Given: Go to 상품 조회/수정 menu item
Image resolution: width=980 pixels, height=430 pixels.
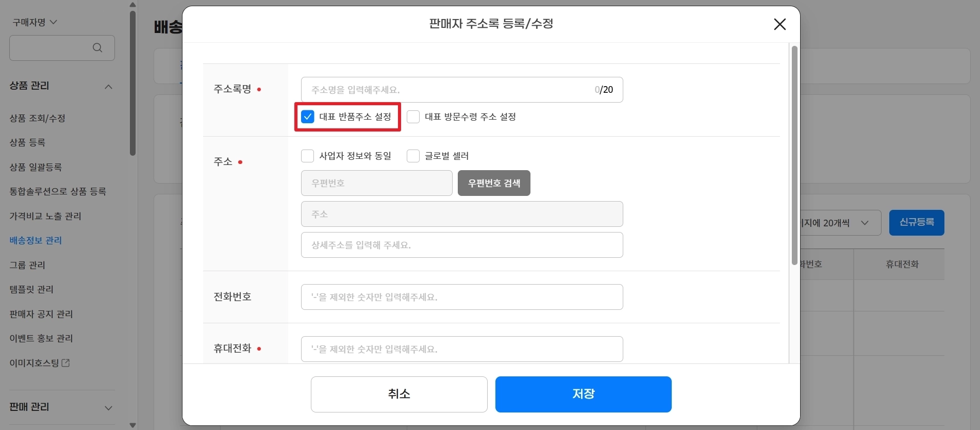Looking at the screenshot, I should pos(38,118).
